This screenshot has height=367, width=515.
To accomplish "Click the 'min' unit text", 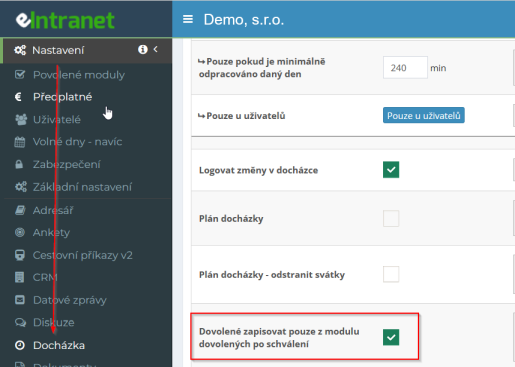I will tap(438, 68).
